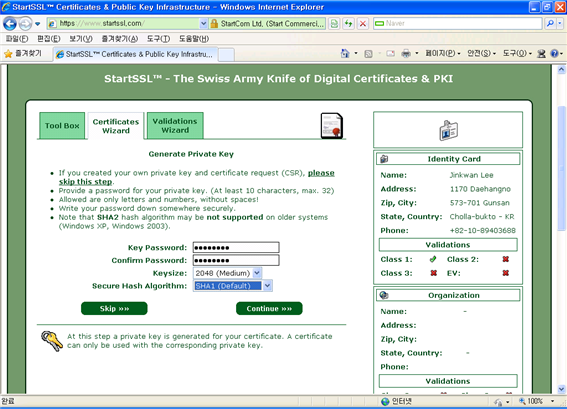Switch to the Tool Box tab

[x=62, y=125]
